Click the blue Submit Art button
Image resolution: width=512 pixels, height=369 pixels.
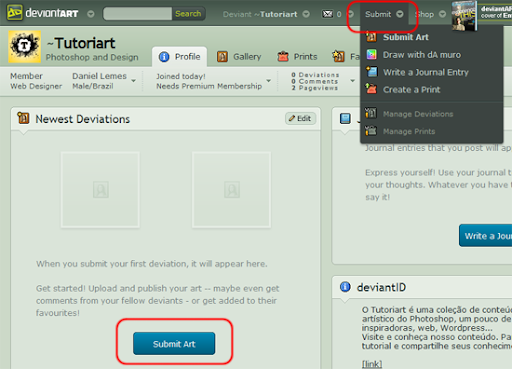tap(174, 344)
